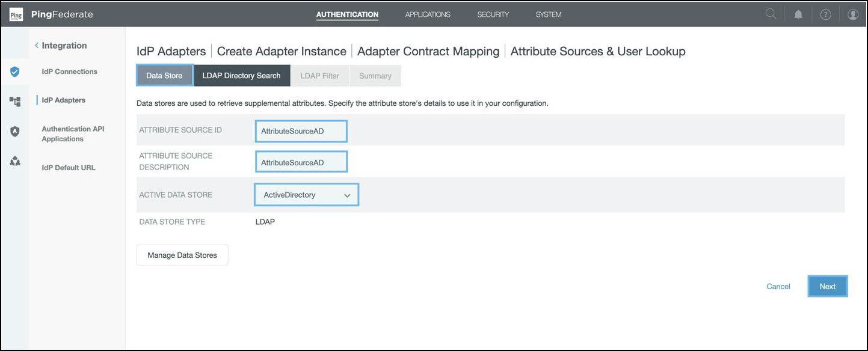Select the shield checkmark sidebar icon
Viewport: 868px width, 351px height.
click(15, 72)
